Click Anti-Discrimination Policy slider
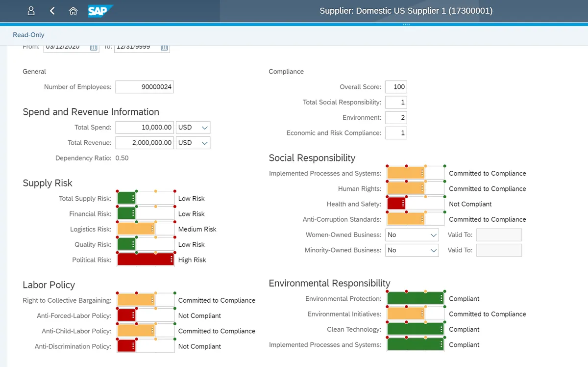Image resolution: width=588 pixels, height=367 pixels. (x=146, y=346)
